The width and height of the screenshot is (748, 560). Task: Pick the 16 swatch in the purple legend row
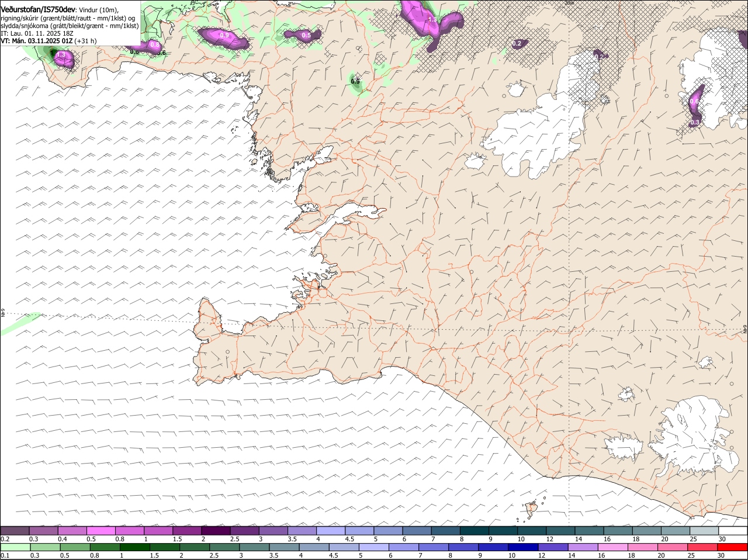618,531
